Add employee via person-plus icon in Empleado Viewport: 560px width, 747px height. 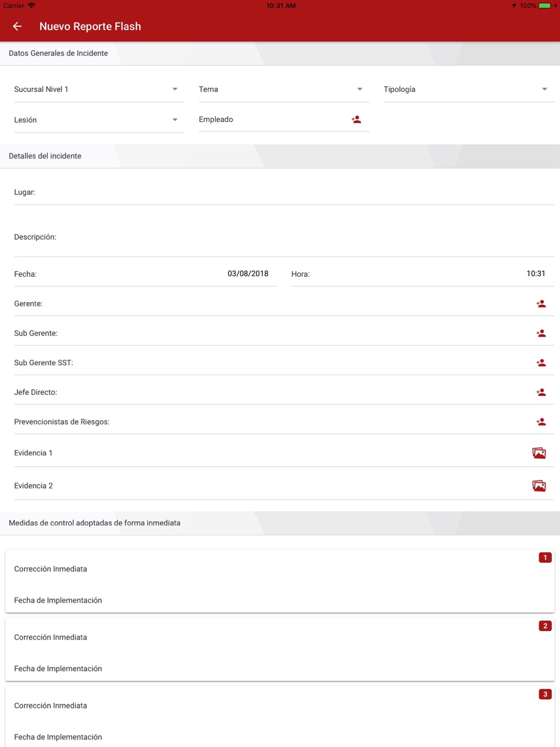[x=356, y=119]
